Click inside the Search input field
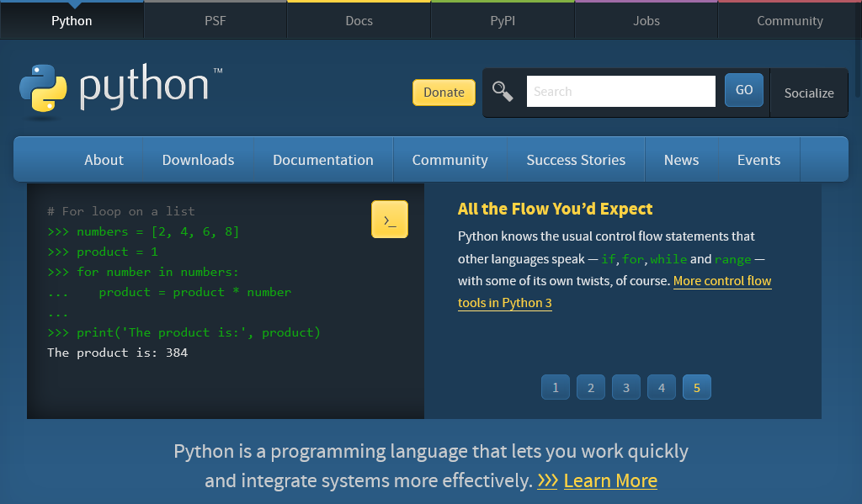The height and width of the screenshot is (504, 862). [x=621, y=91]
